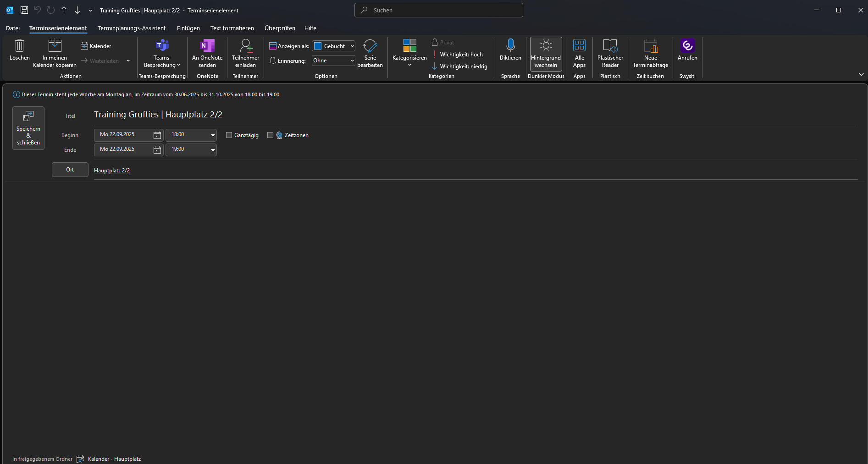Open Anzeigen als blue Gebucht swatch
Image resolution: width=868 pixels, height=464 pixels.
pos(318,46)
